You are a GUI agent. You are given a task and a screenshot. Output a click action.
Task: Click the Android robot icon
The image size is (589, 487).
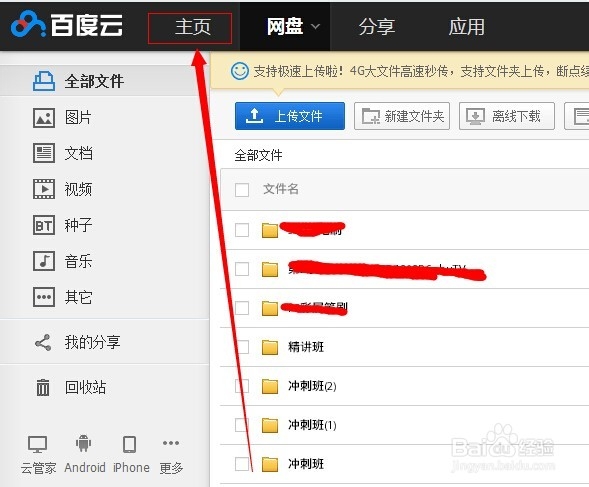pos(83,443)
